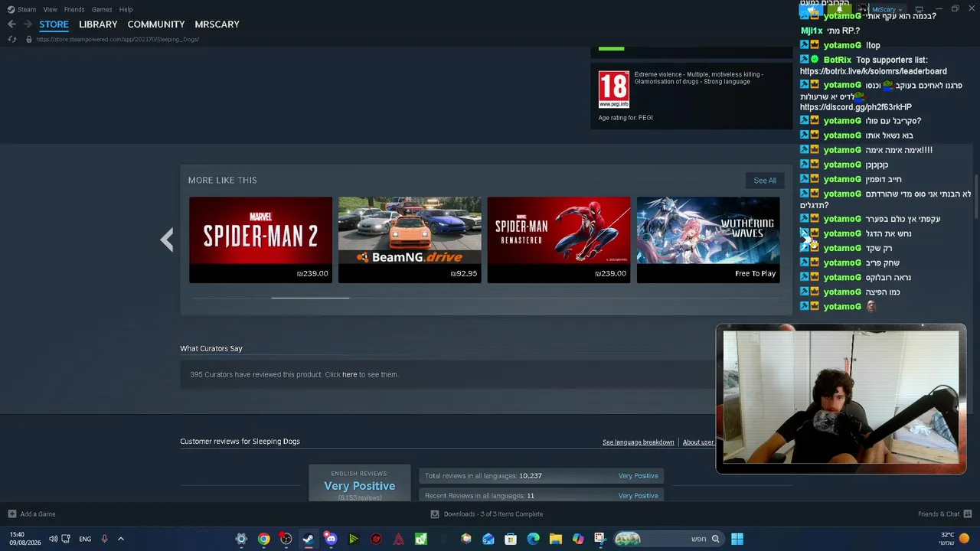This screenshot has height=551, width=980.
Task: Open volume control in system tray
Action: 53,539
